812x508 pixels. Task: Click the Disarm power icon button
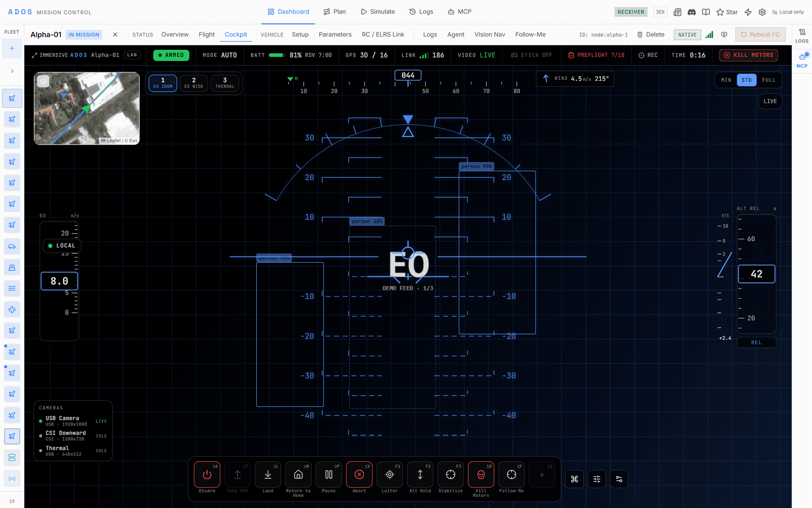(207, 474)
